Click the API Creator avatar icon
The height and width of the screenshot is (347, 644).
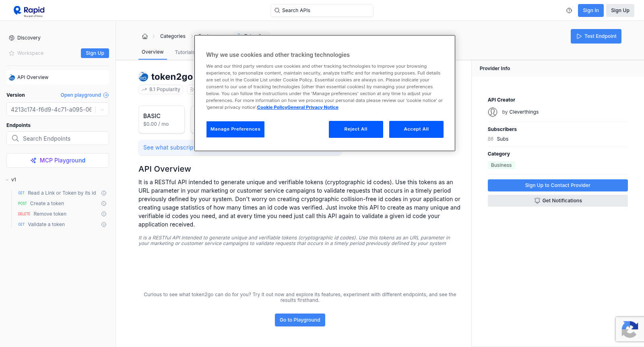click(x=493, y=112)
